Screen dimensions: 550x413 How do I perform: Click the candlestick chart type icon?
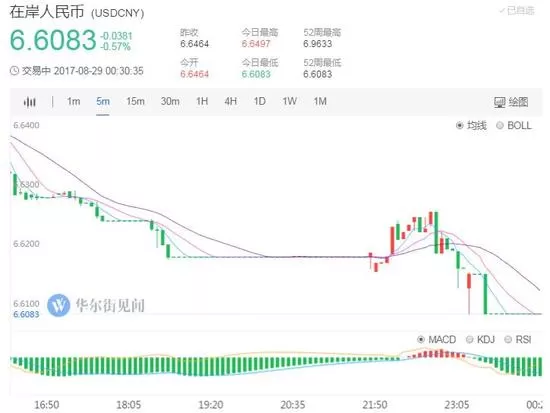tap(30, 102)
